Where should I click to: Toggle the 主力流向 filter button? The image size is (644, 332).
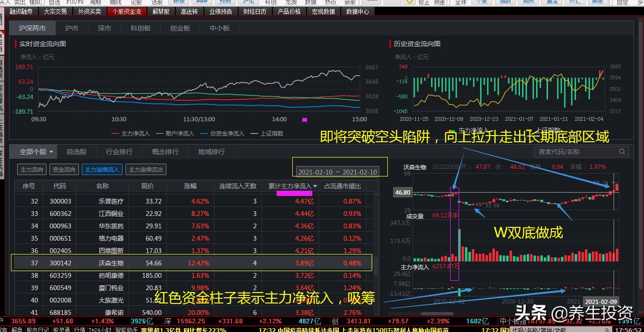(x=32, y=169)
